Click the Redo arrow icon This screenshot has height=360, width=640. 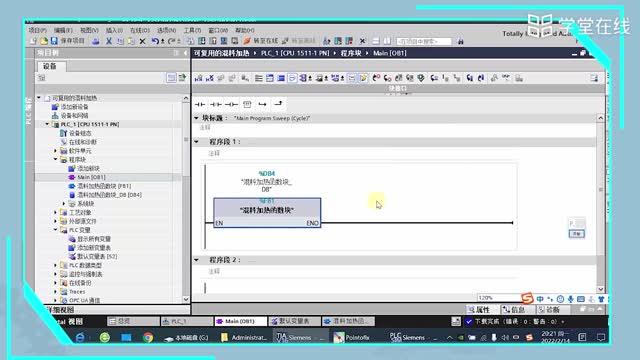click(172, 41)
